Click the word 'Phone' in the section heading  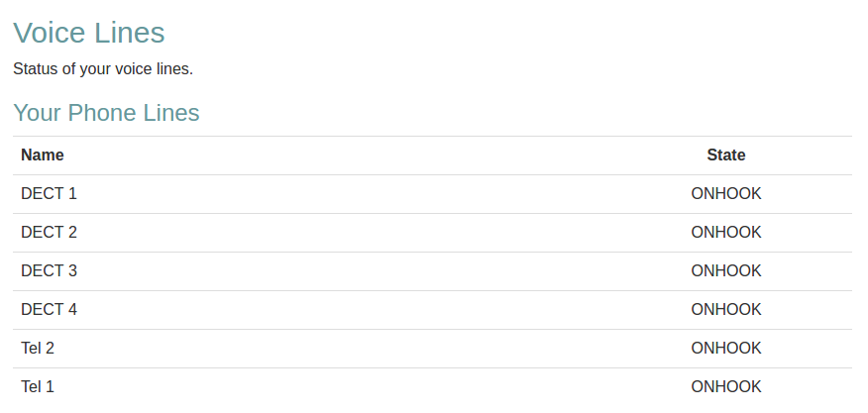[104, 113]
